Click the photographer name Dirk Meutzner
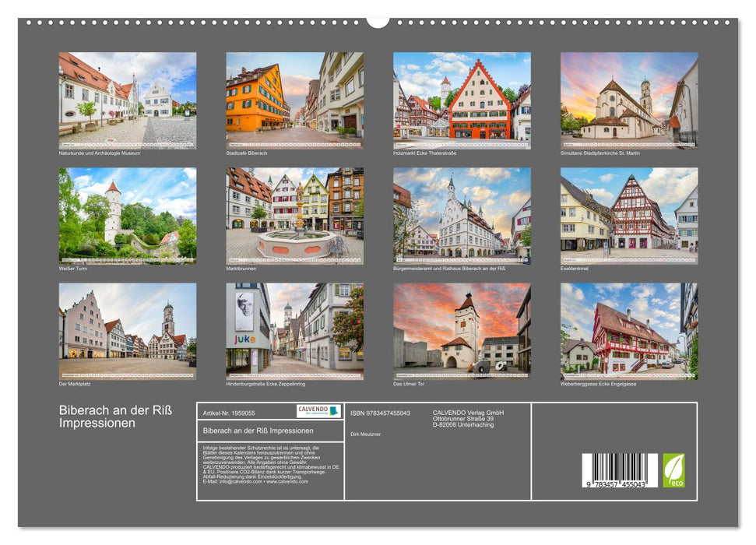 click(x=364, y=434)
